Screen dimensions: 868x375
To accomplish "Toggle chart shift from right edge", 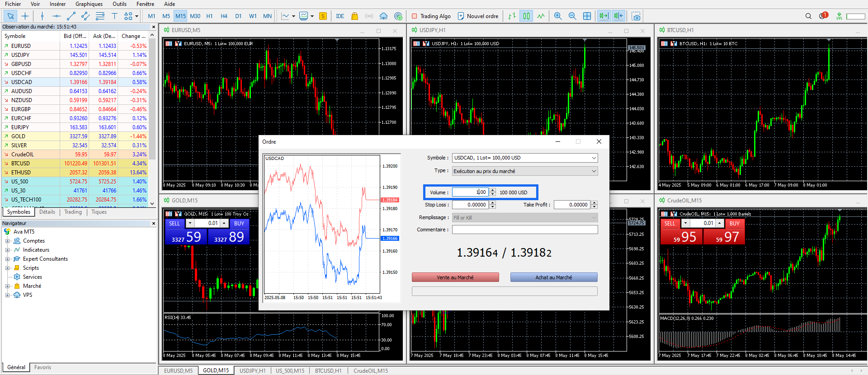I will (618, 16).
